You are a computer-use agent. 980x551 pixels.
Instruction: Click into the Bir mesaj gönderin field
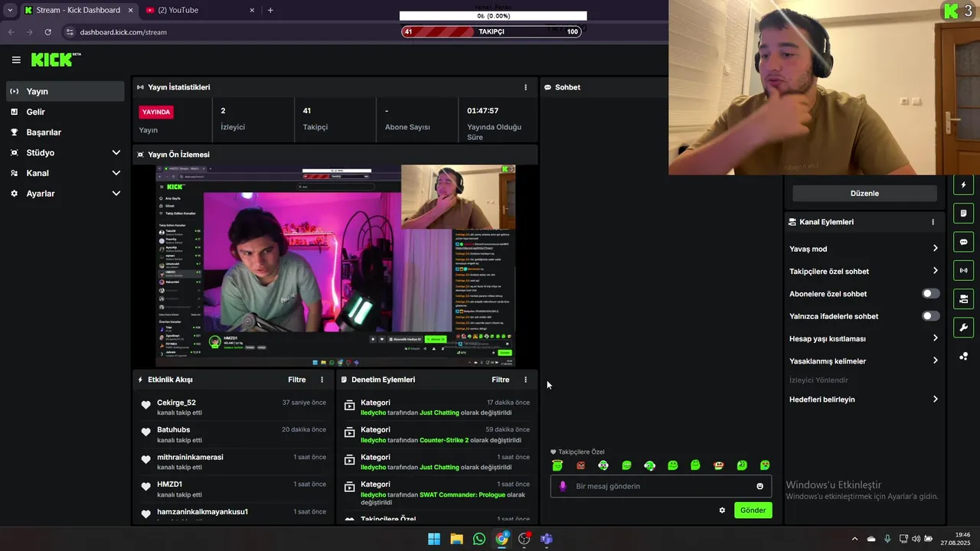pyautogui.click(x=660, y=486)
